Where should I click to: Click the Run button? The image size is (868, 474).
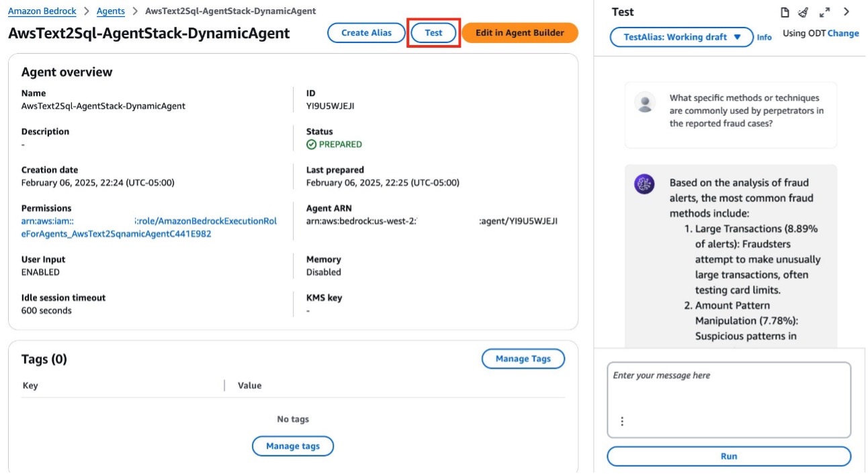pos(729,457)
